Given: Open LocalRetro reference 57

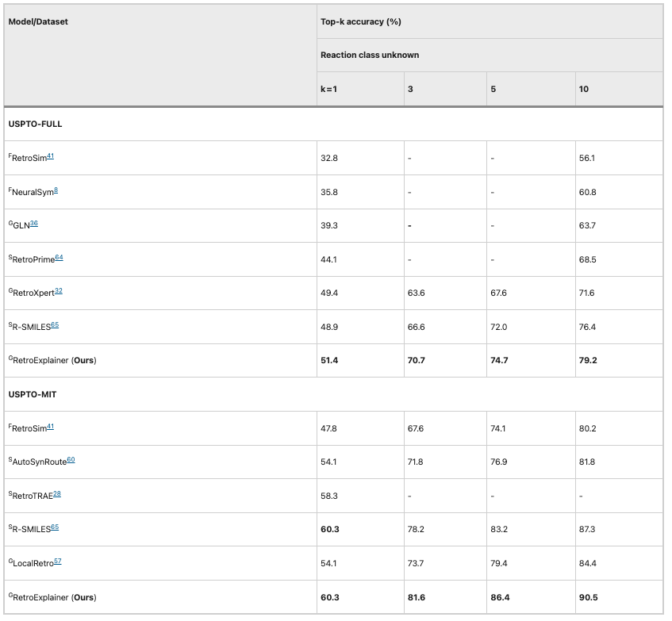Looking at the screenshot, I should coord(57,562).
